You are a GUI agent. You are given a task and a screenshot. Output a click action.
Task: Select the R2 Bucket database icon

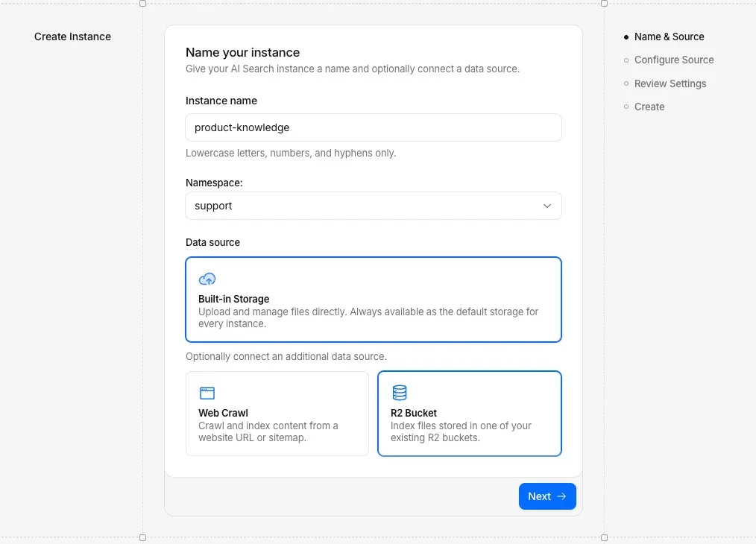point(400,392)
